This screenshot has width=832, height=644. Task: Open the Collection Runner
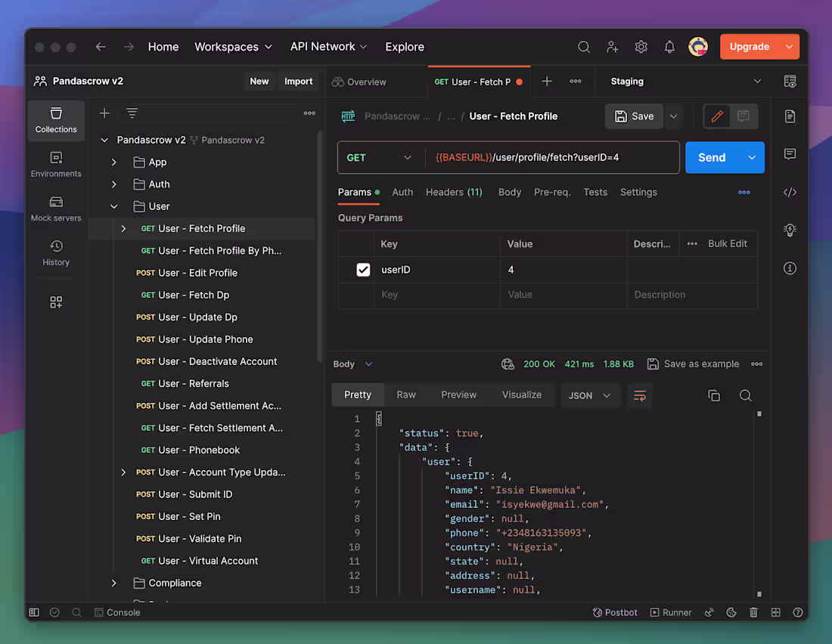pyautogui.click(x=671, y=612)
